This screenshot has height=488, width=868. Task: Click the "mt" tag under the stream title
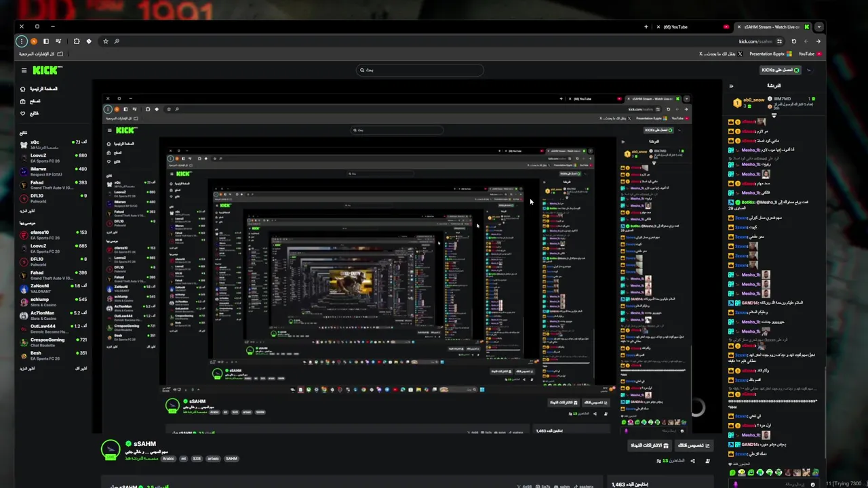[183, 459]
